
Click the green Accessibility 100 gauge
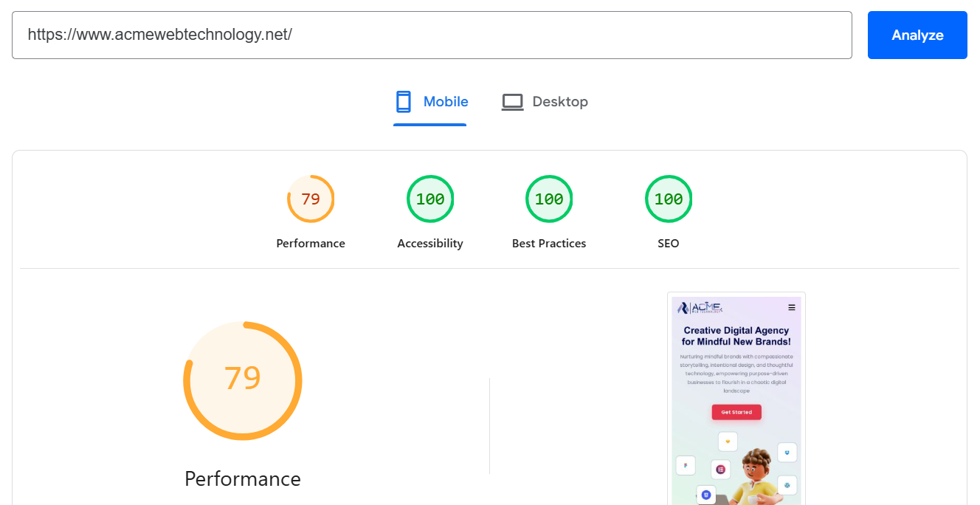pos(430,199)
